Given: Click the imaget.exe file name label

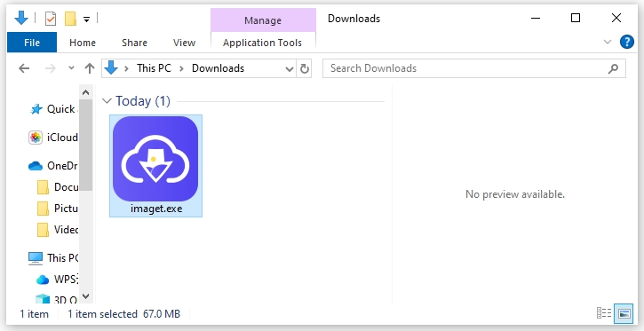Looking at the screenshot, I should (x=156, y=209).
